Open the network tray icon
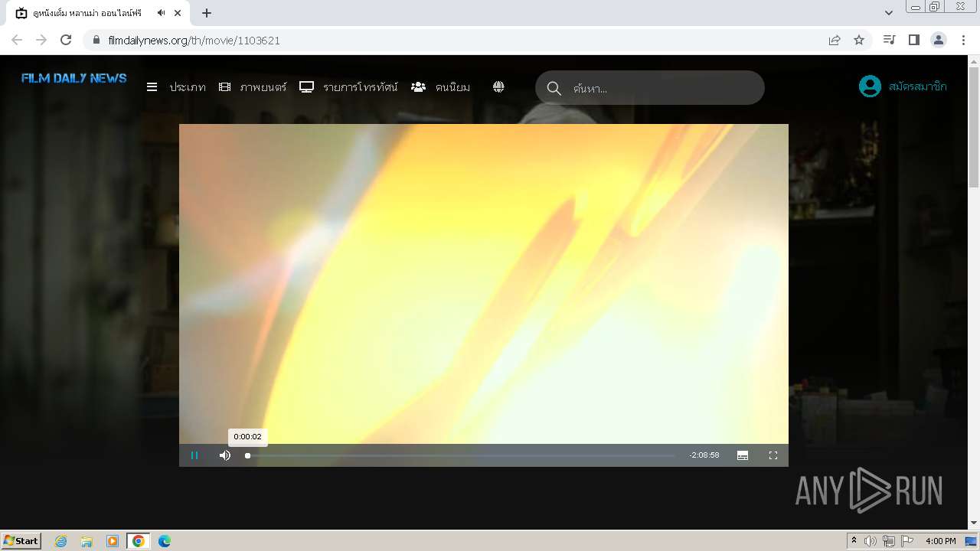The width and height of the screenshot is (980, 551). point(889,541)
